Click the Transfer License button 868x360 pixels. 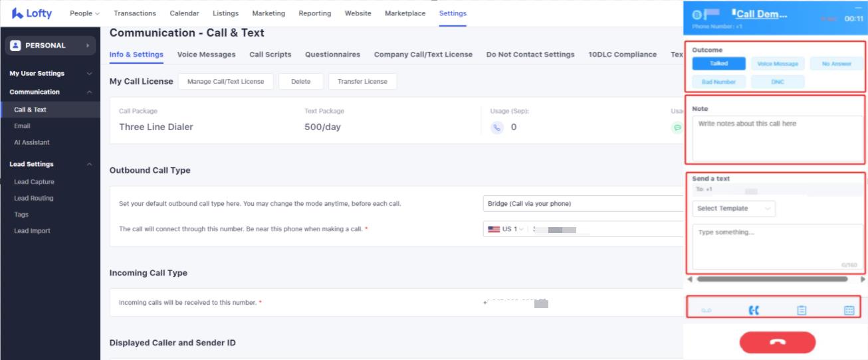point(362,82)
